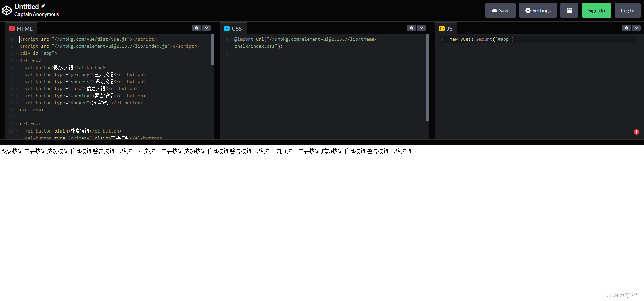Click the 朴素按钮 text in the preview

click(x=149, y=151)
